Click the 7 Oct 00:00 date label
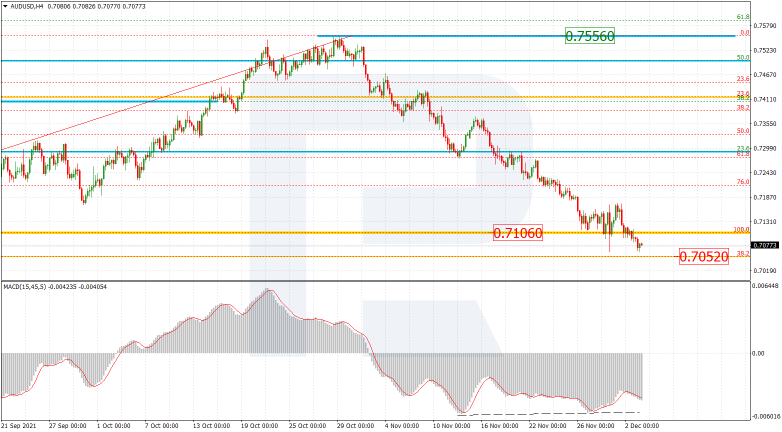The width and height of the screenshot is (782, 432). click(162, 426)
